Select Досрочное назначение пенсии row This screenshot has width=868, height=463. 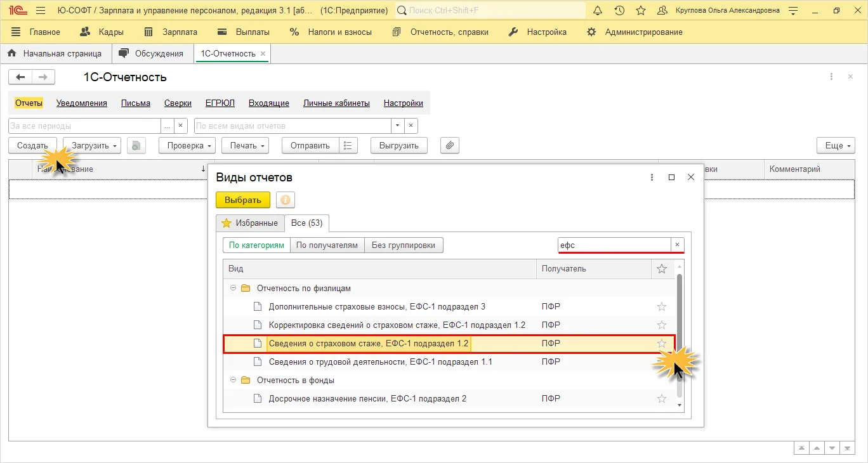[x=448, y=398]
